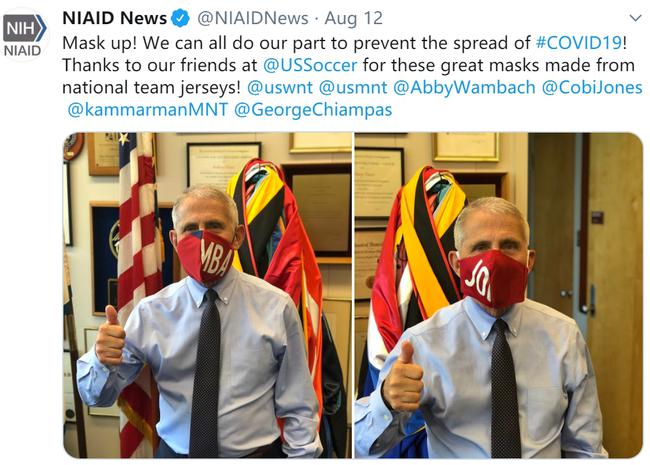Open the @uswnt mention link
650x465 pixels.
tap(280, 87)
